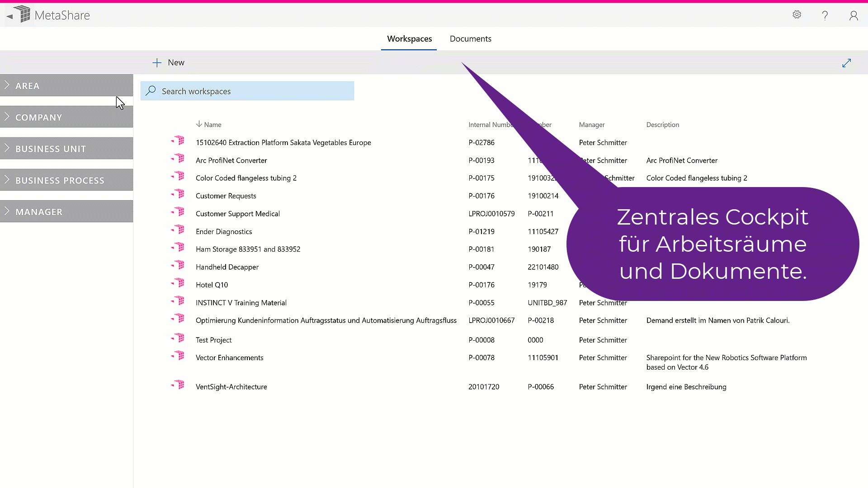Click the help question mark icon

point(825,16)
